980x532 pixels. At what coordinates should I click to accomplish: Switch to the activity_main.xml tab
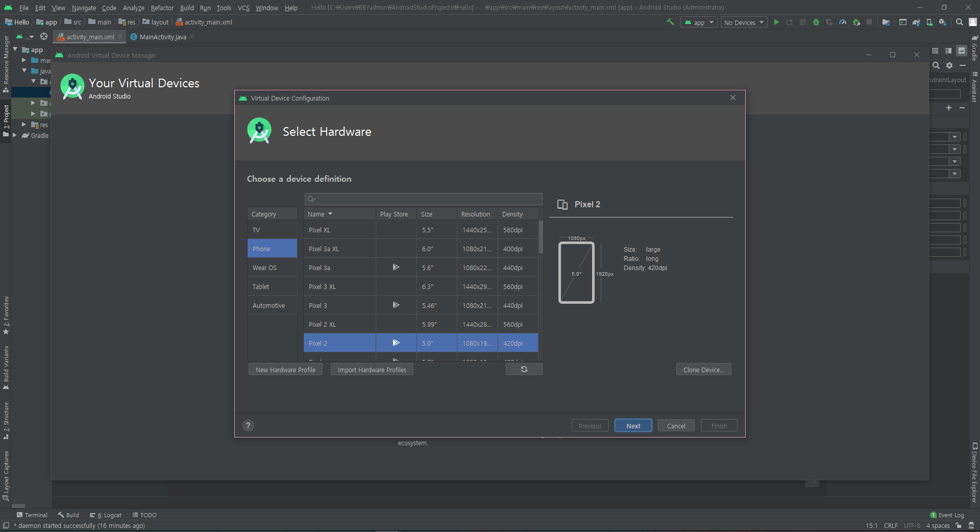(90, 37)
